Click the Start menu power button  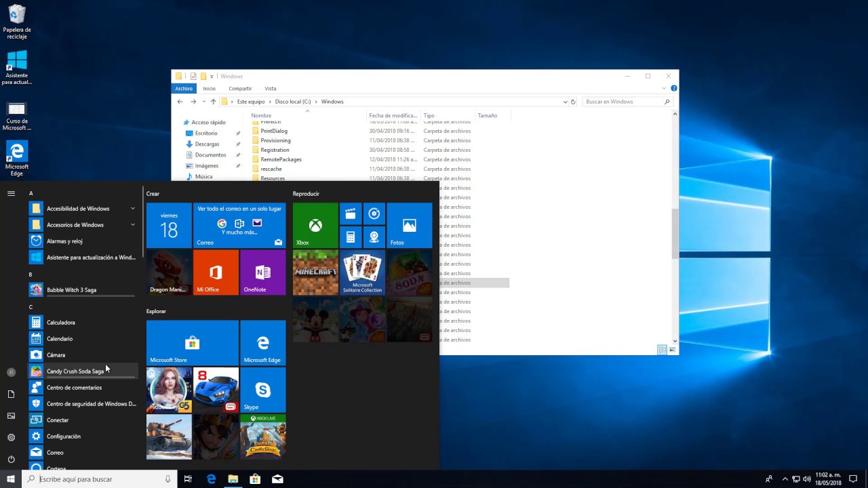click(11, 459)
